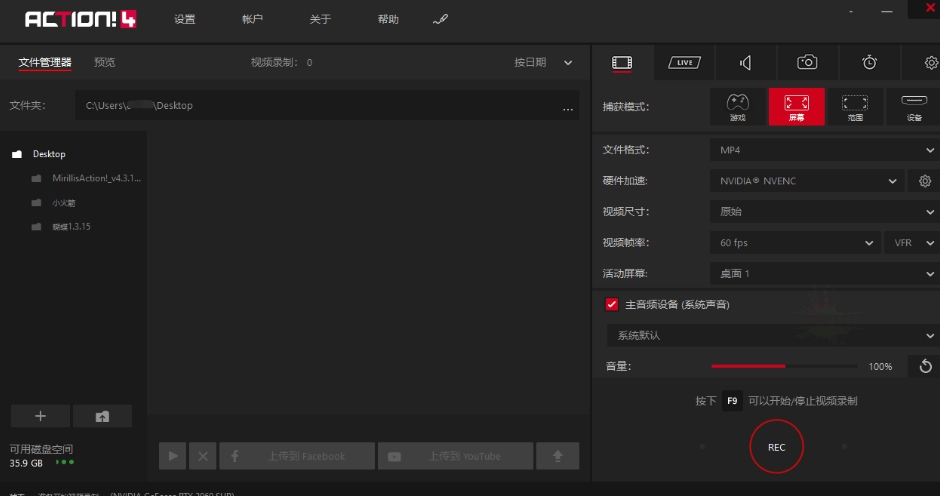Open the audio recording tab
The image size is (940, 496).
click(745, 62)
